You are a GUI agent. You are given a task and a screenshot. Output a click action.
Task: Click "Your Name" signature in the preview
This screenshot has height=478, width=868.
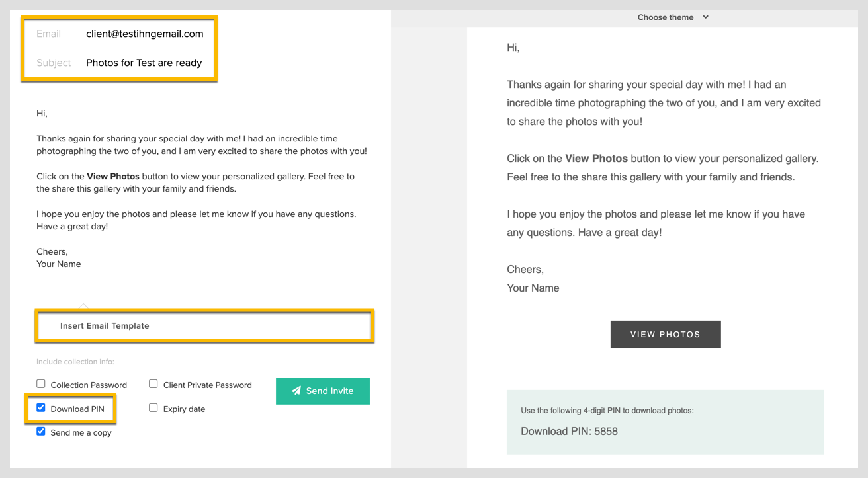[x=533, y=288]
